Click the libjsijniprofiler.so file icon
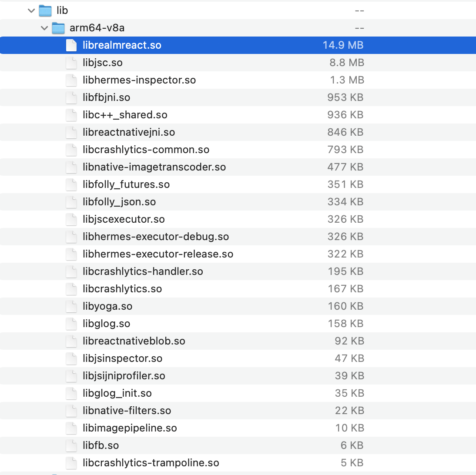This screenshot has width=476, height=475. click(71, 376)
